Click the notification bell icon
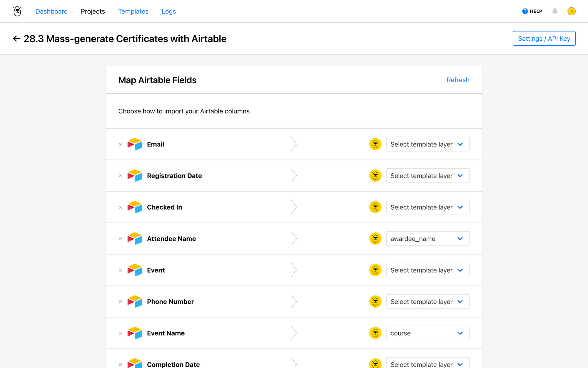This screenshot has height=368, width=588. [555, 11]
